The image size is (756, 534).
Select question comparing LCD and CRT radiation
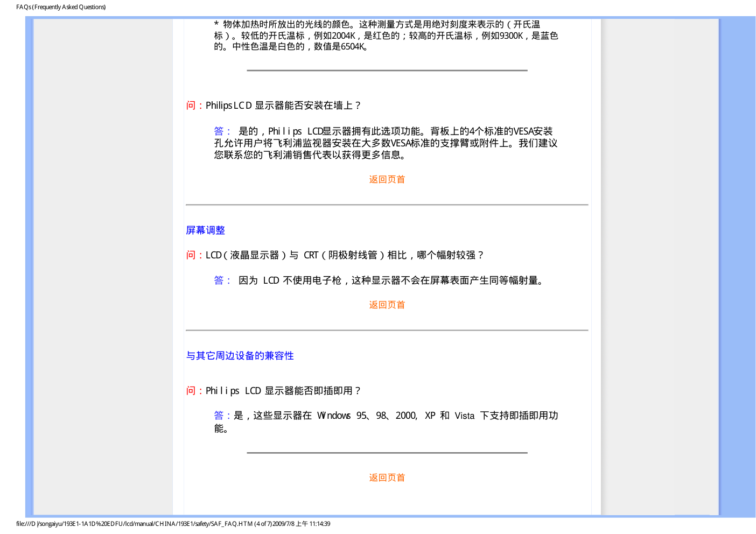click(335, 255)
